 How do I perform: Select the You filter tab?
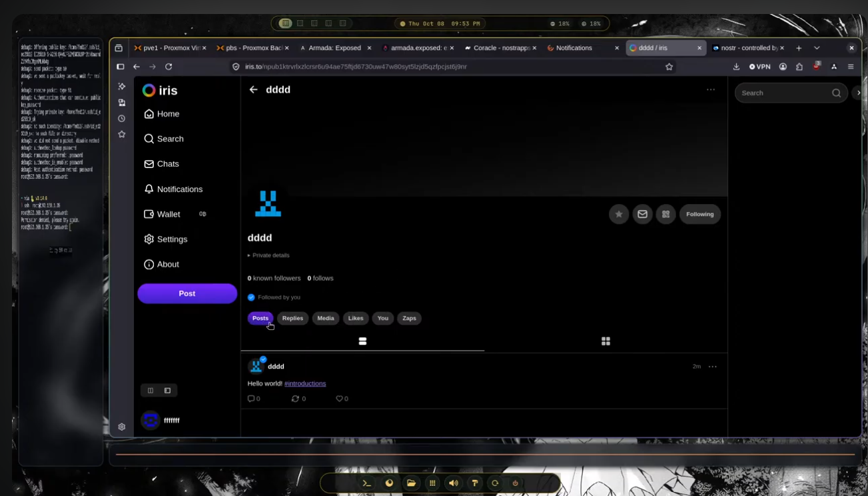[x=383, y=318]
